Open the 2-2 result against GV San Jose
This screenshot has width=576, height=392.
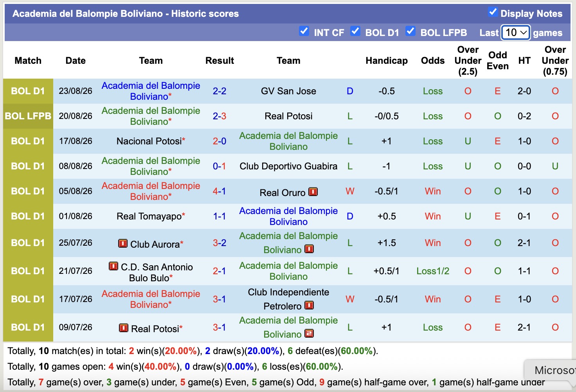pos(220,91)
